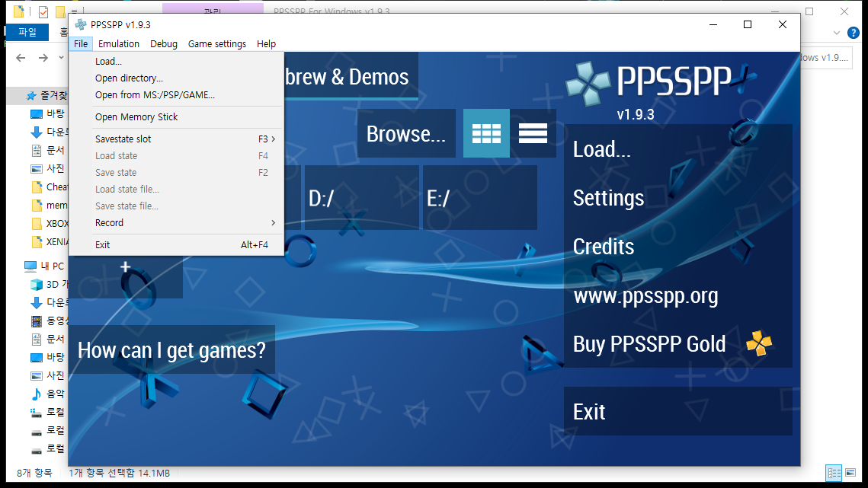Click Explorer quick access properties icon
868x488 pixels.
point(43,11)
